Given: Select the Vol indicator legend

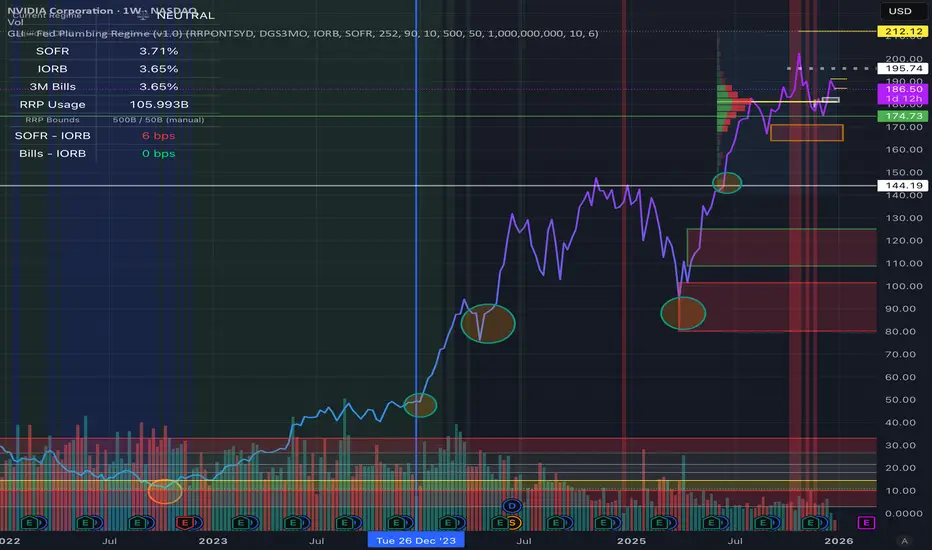Looking at the screenshot, I should point(15,23).
